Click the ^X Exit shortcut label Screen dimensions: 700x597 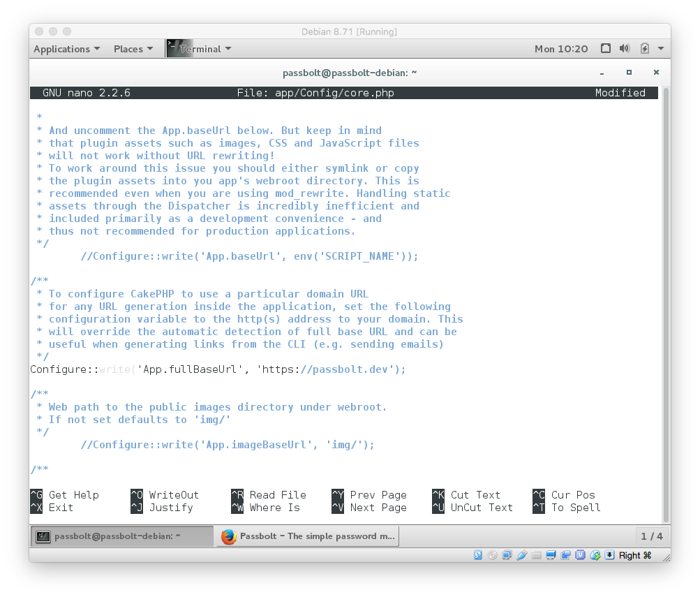(52, 507)
